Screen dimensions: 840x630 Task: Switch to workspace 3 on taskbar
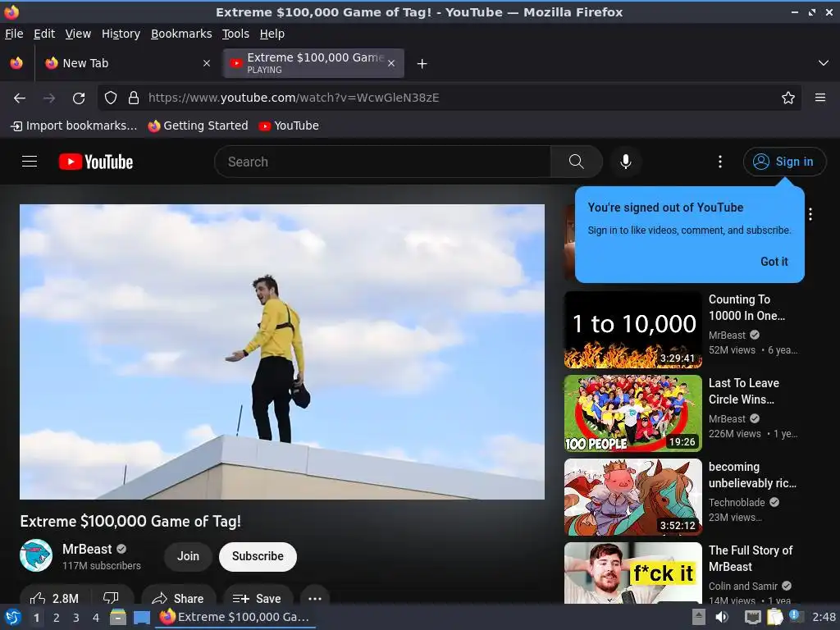coord(76,618)
